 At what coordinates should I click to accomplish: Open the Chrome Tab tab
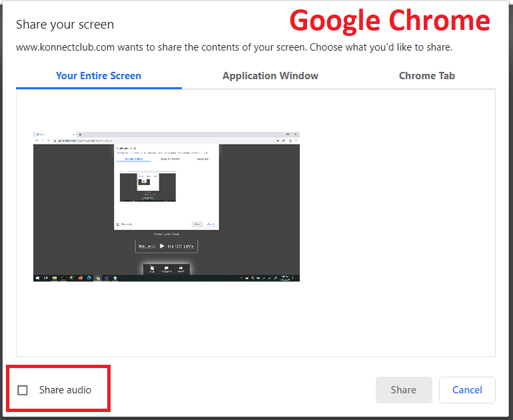click(426, 76)
